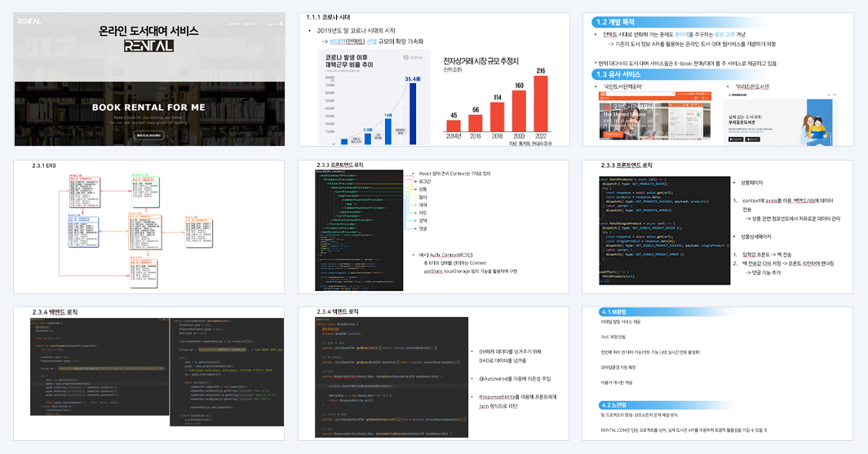This screenshot has width=868, height=454.
Task: Click the green-bordered ERD table
Action: pyautogui.click(x=145, y=192)
